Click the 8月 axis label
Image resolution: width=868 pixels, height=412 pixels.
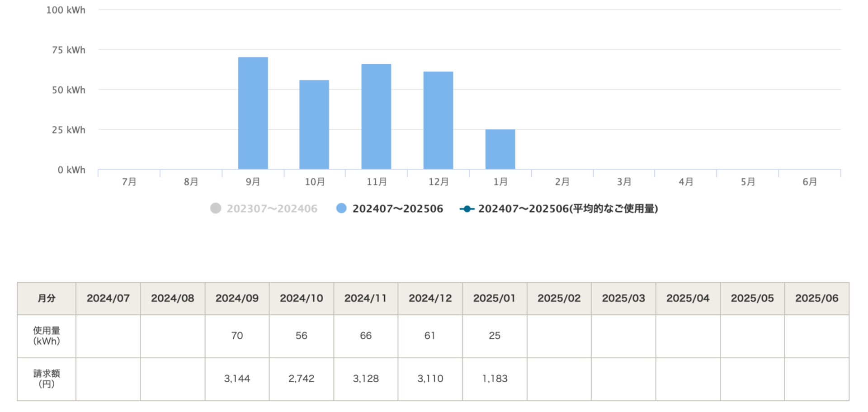pos(191,182)
